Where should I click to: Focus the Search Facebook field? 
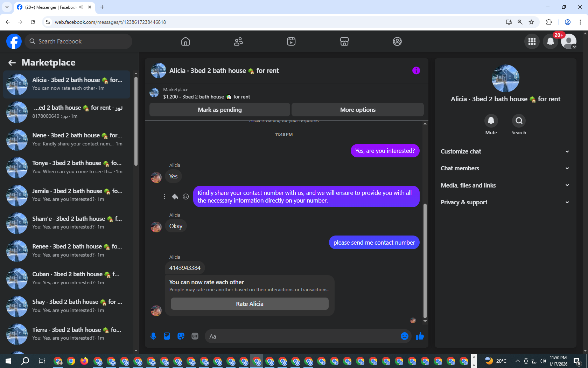click(x=79, y=41)
